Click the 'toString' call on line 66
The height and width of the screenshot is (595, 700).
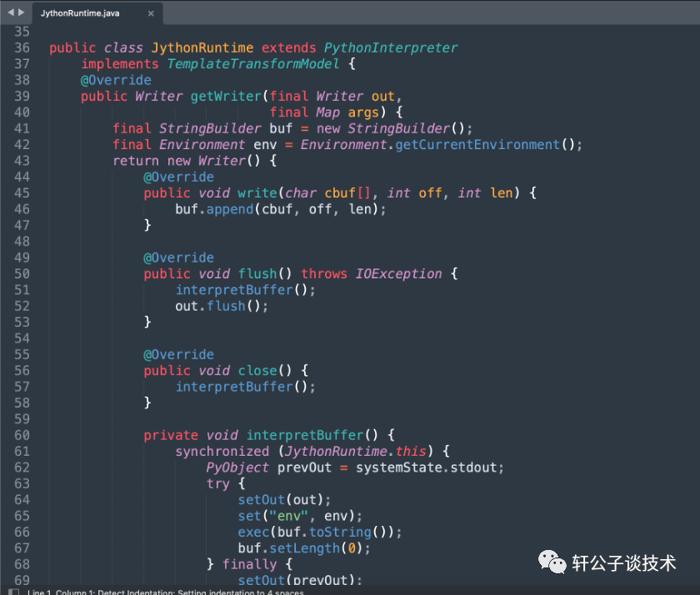tap(340, 532)
